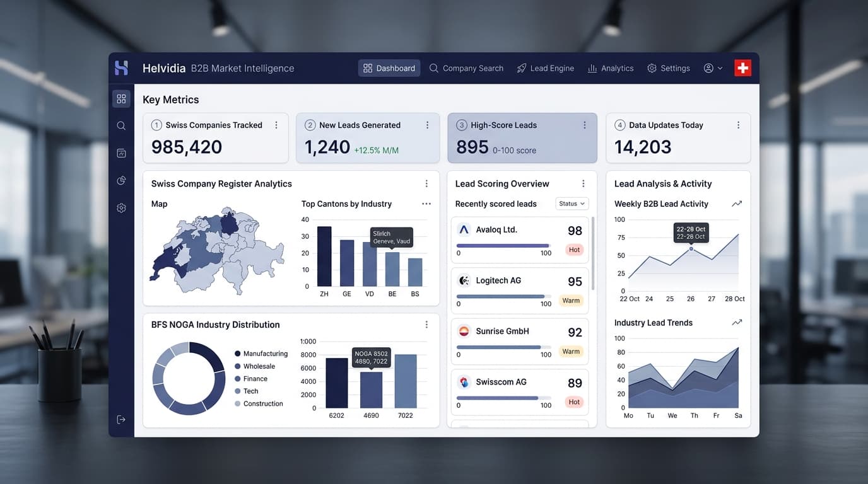Click the Hot badge on Swisscom AG

[x=574, y=402]
